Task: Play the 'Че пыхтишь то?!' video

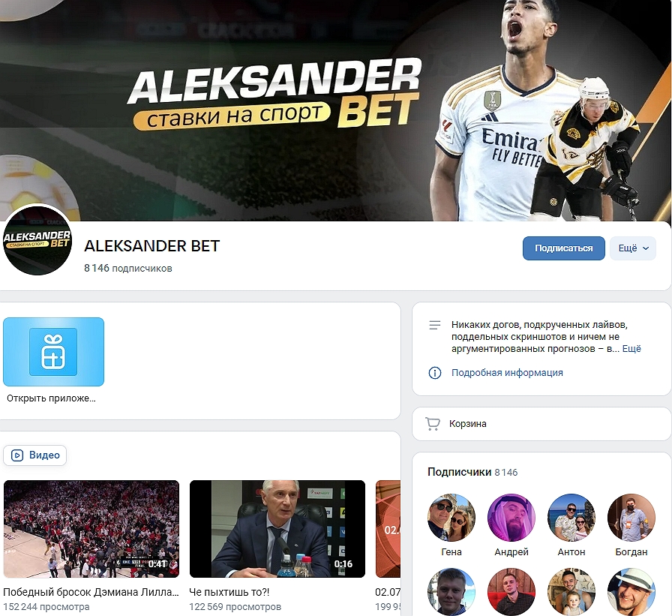Action: [x=277, y=528]
